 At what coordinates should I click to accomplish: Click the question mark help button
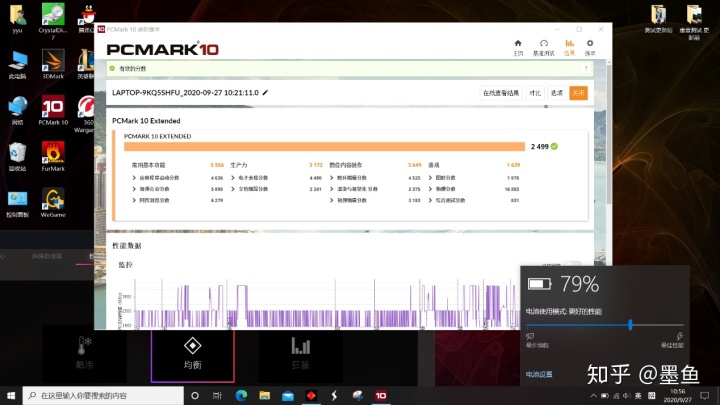[x=586, y=68]
